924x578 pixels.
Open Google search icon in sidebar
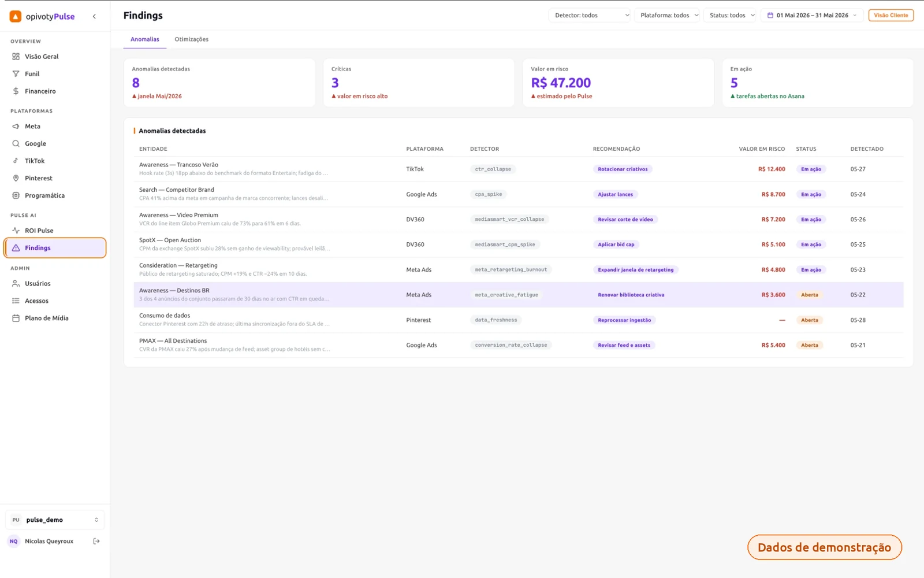[x=16, y=143]
